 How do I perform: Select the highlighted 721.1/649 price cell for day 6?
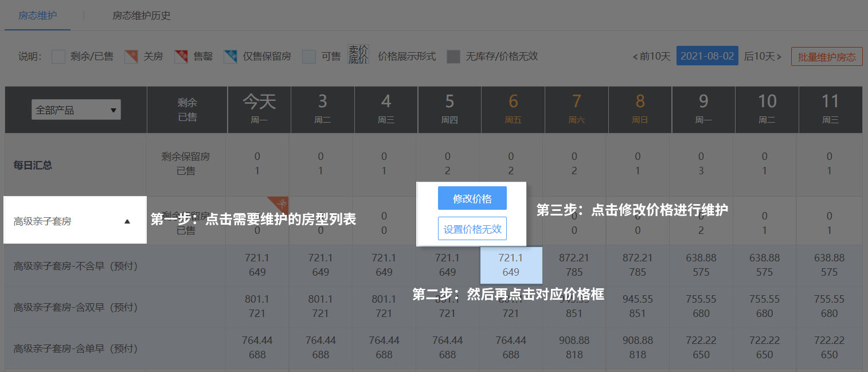point(511,265)
